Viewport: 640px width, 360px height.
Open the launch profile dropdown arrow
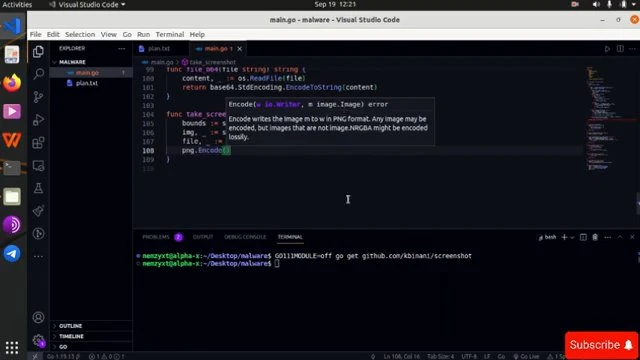[x=572, y=237]
